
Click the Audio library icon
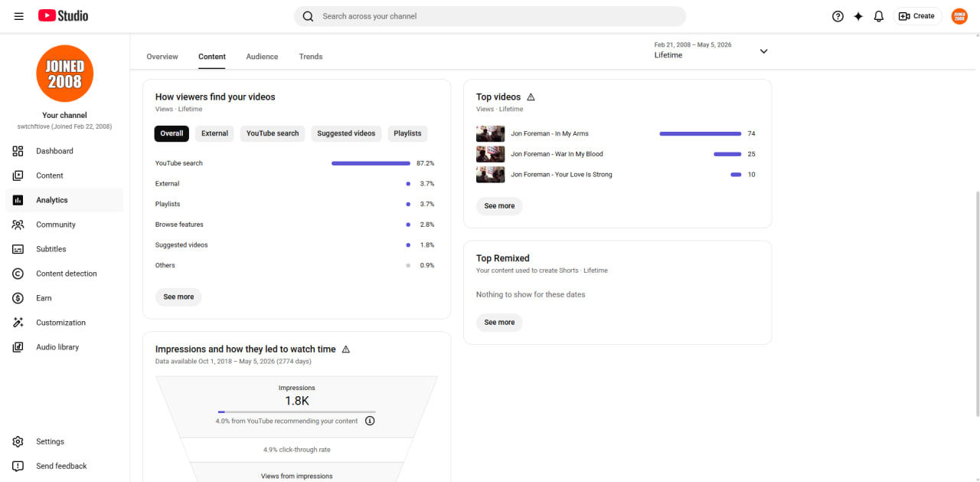tap(18, 347)
